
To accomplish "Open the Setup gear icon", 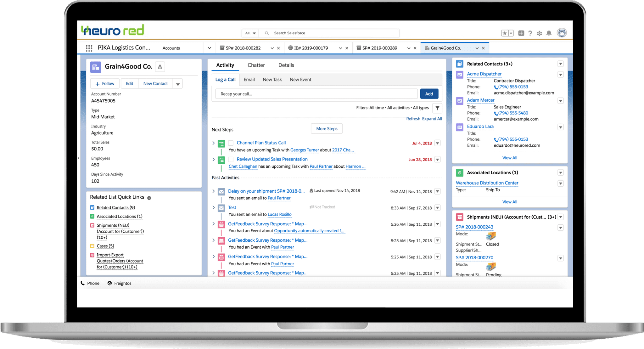I will tap(540, 33).
